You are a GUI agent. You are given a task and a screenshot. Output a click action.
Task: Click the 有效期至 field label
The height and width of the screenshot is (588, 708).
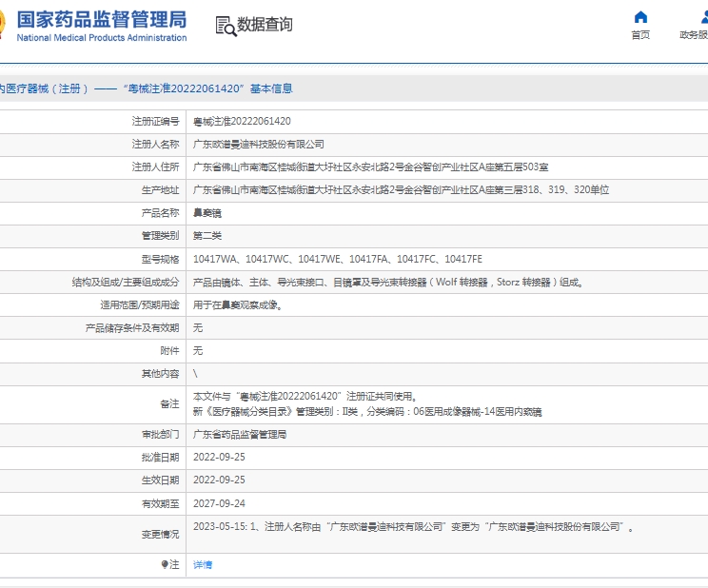coord(160,503)
